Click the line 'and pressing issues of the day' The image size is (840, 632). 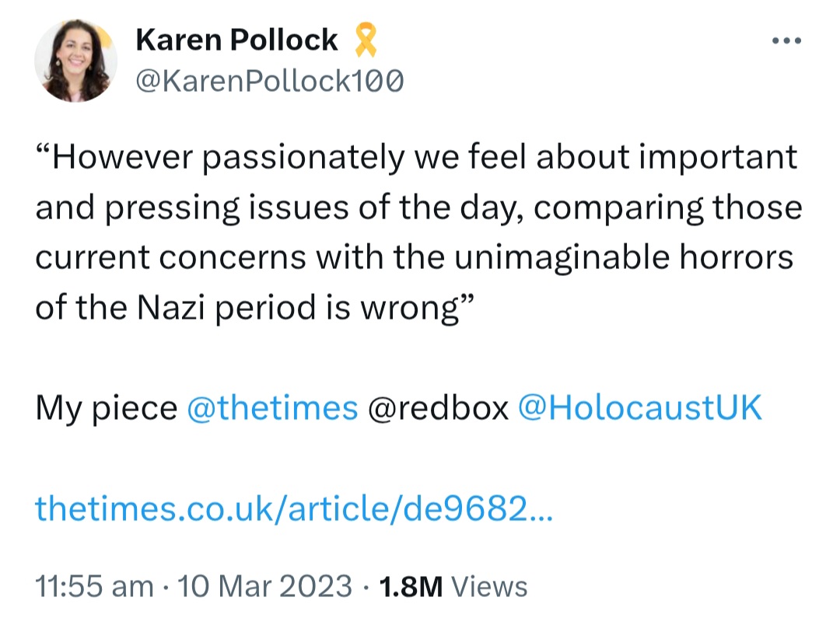pyautogui.click(x=419, y=208)
